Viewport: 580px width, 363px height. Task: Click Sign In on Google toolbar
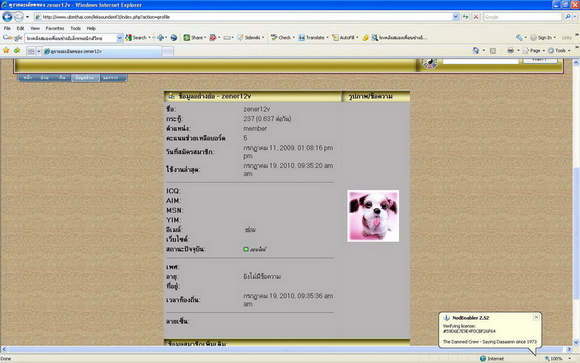point(542,38)
